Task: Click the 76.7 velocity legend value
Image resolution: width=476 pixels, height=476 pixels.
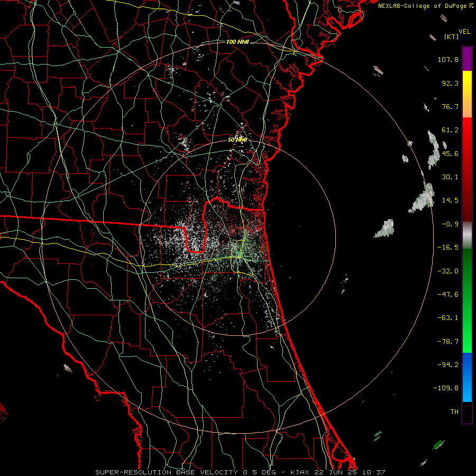Action: (x=450, y=106)
